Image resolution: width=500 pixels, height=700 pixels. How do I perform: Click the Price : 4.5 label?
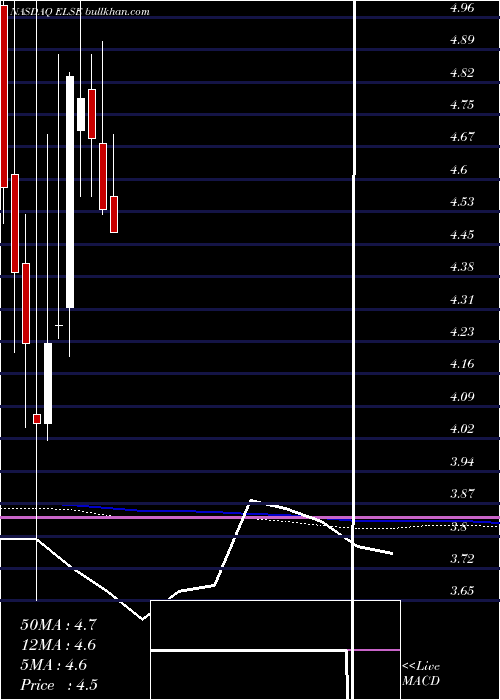[59, 685]
